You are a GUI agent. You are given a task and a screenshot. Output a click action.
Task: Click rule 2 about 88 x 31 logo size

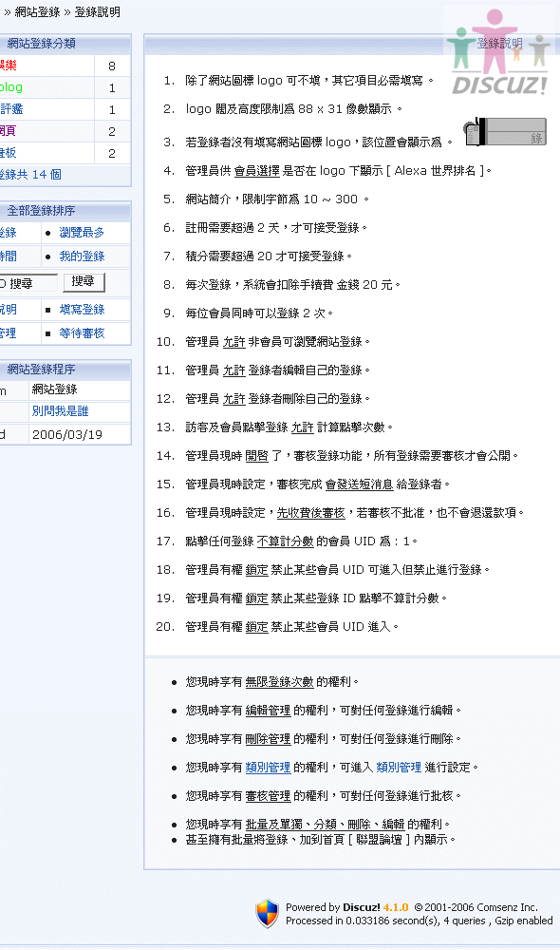[x=294, y=109]
